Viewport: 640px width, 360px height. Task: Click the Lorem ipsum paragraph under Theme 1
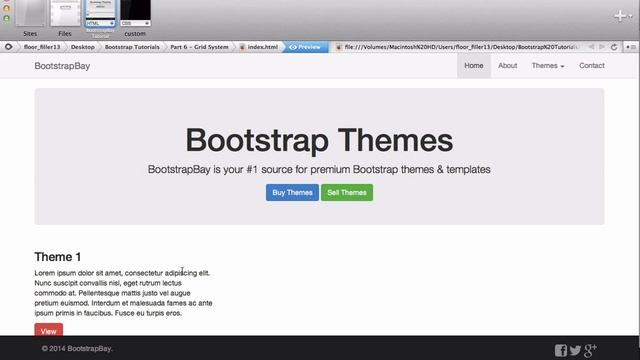[123, 293]
